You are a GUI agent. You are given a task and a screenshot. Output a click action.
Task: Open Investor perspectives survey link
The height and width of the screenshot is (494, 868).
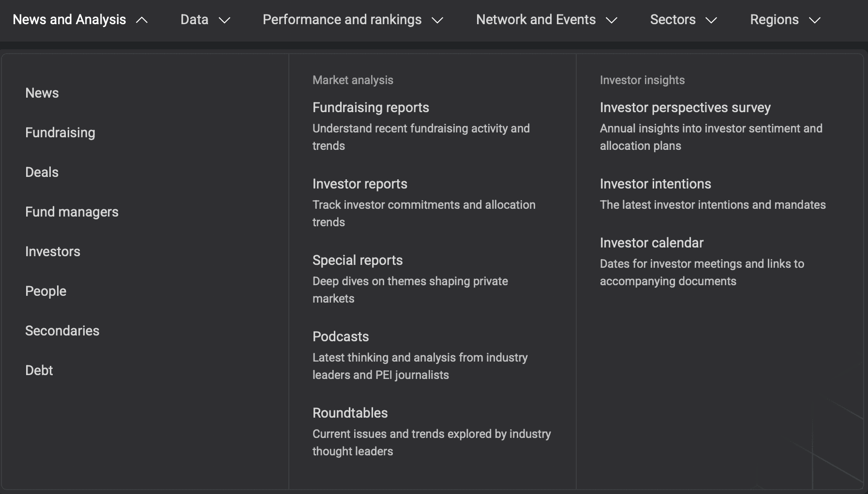(x=685, y=107)
